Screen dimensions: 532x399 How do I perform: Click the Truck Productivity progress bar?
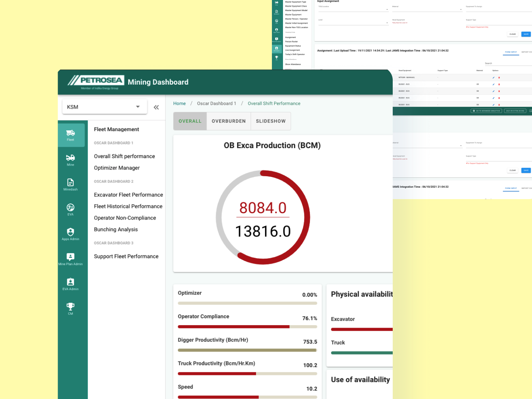[x=248, y=374]
